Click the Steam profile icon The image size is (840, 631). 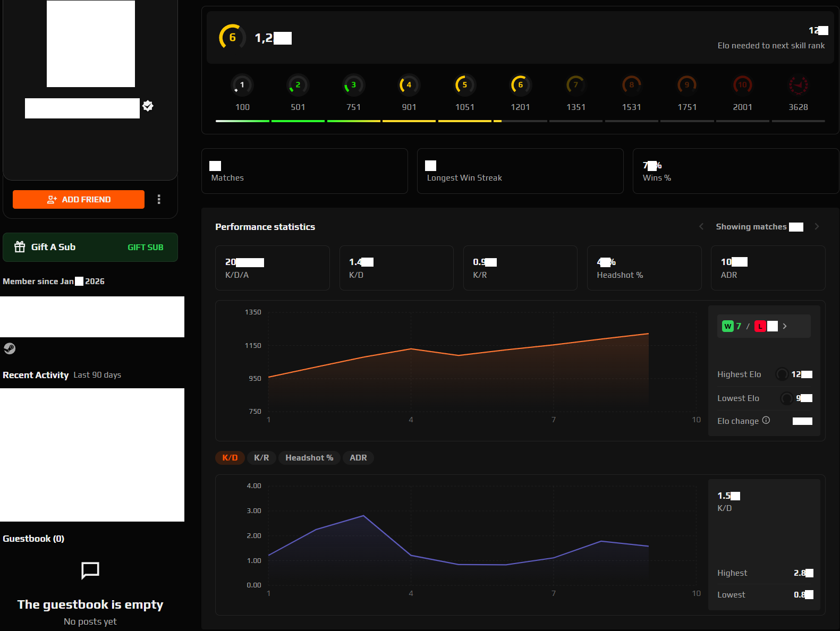pyautogui.click(x=10, y=348)
